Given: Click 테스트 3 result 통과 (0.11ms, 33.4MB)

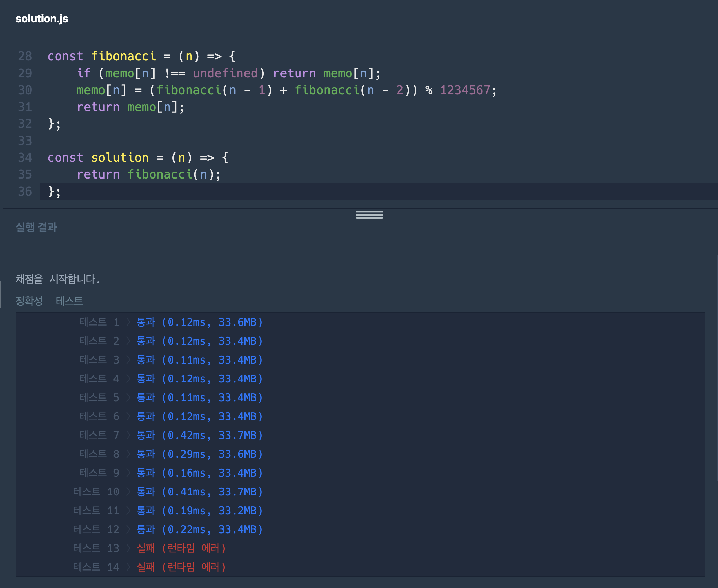Looking at the screenshot, I should (x=200, y=360).
